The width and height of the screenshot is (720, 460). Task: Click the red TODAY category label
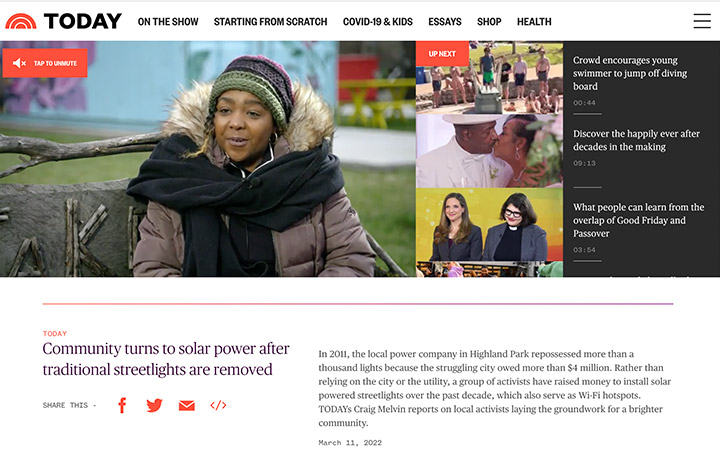coord(55,334)
